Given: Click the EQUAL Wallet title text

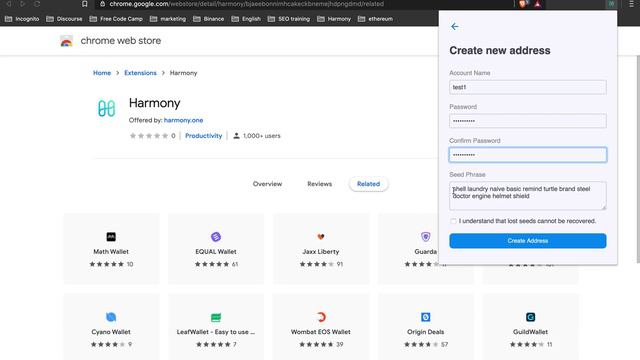Looking at the screenshot, I should point(216,252).
